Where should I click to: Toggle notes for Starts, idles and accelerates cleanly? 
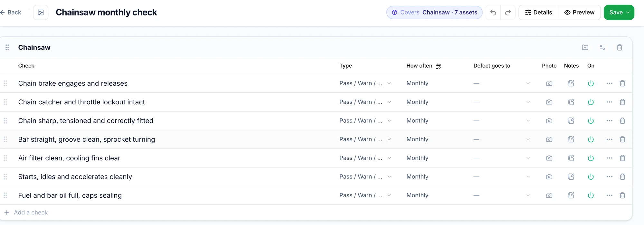[x=571, y=177]
